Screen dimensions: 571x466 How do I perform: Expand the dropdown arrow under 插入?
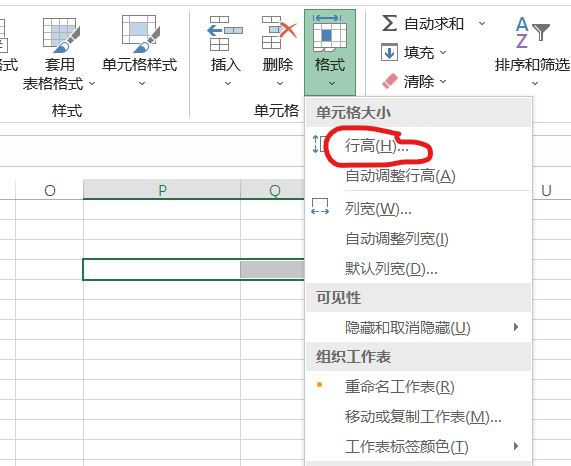pos(228,83)
